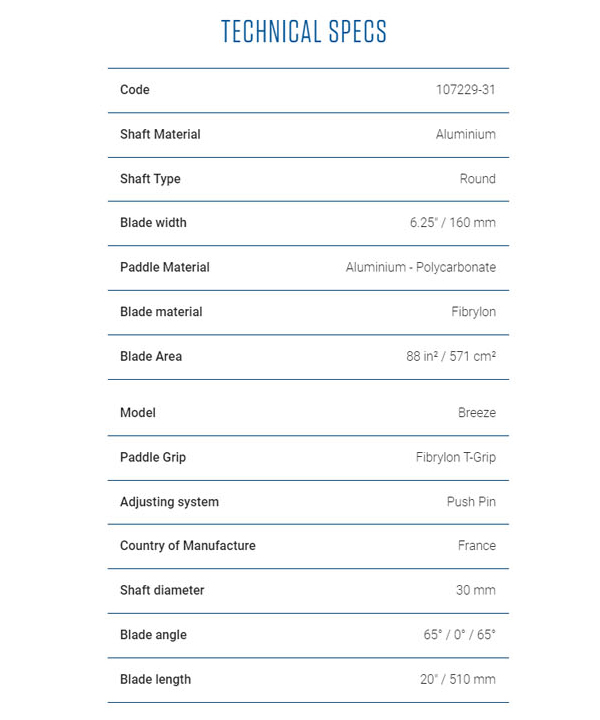600x720 pixels.
Task: Click the Shaft Material label
Action: (x=160, y=134)
